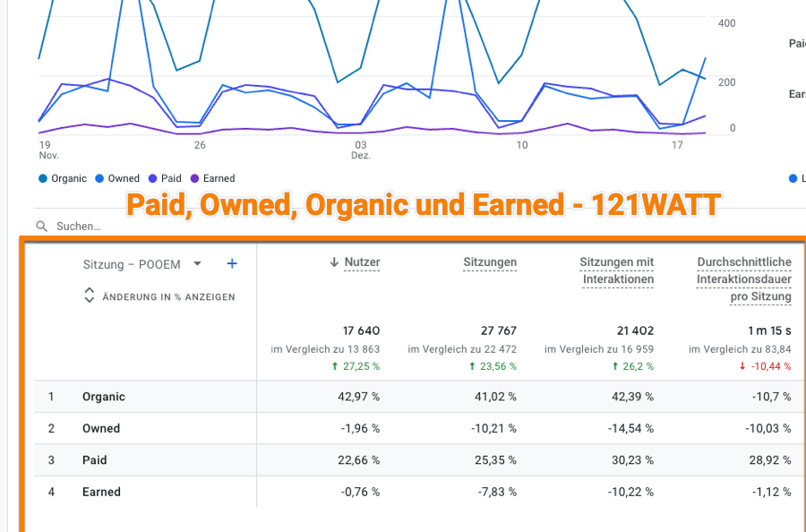The height and width of the screenshot is (532, 806).
Task: Sort by Sitzungen mit Interaktionen column
Action: click(617, 270)
